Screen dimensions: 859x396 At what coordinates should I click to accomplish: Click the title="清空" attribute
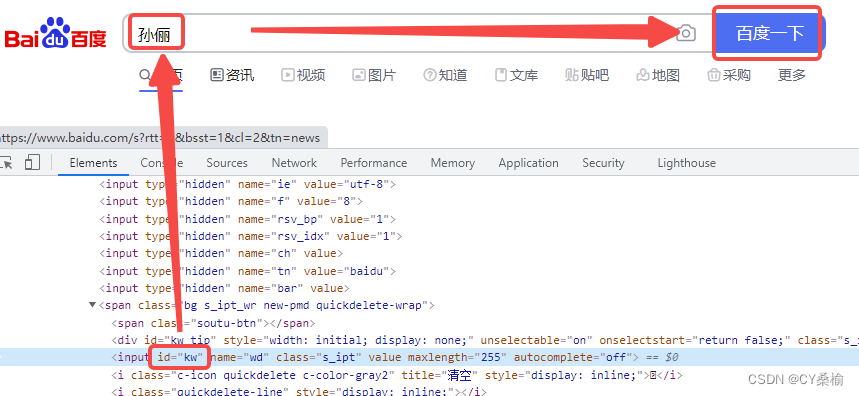pos(441,375)
